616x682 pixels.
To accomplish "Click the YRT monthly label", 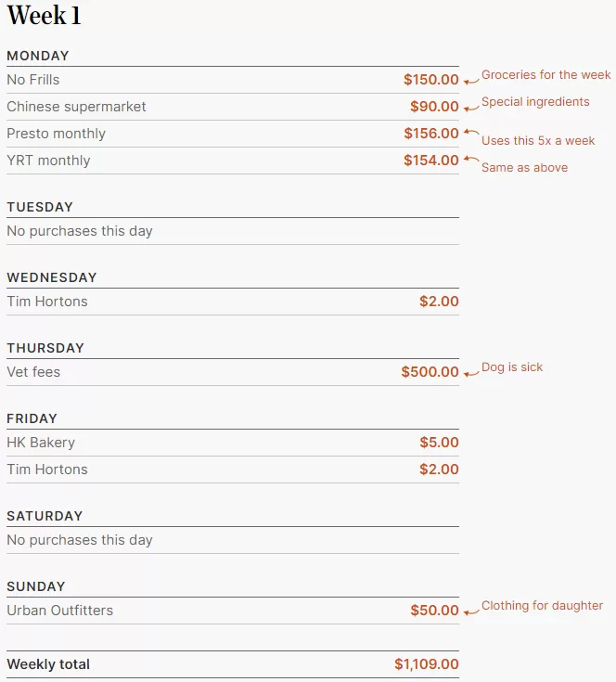I will pyautogui.click(x=48, y=161).
